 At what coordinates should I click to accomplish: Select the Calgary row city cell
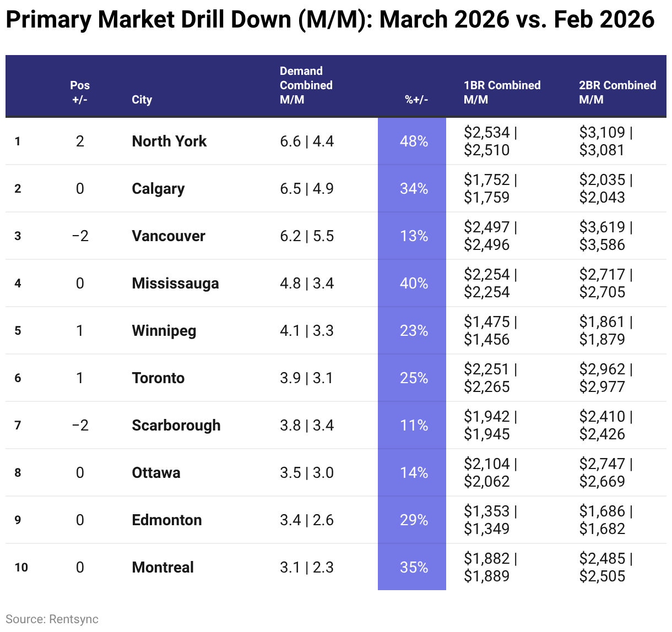click(158, 189)
